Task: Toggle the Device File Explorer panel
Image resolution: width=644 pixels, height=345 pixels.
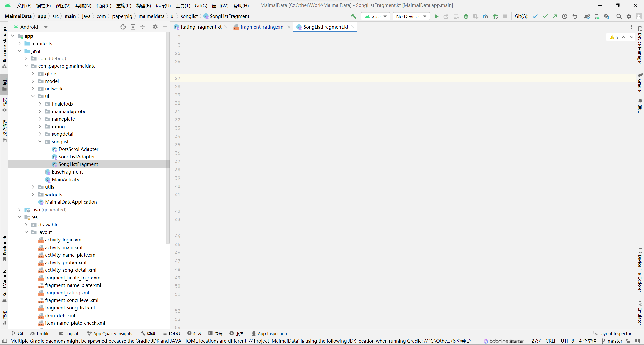Action: (x=640, y=269)
